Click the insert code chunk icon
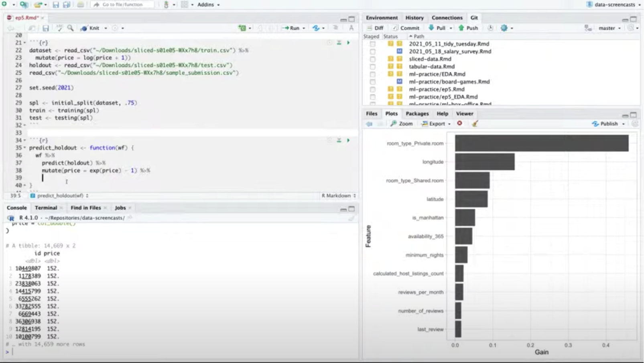The width and height of the screenshot is (644, 363). click(x=242, y=28)
